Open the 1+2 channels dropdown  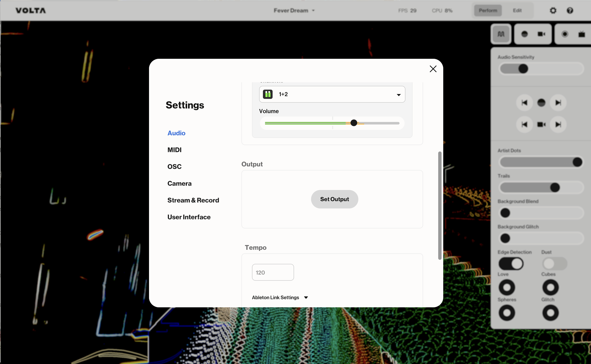[332, 94]
